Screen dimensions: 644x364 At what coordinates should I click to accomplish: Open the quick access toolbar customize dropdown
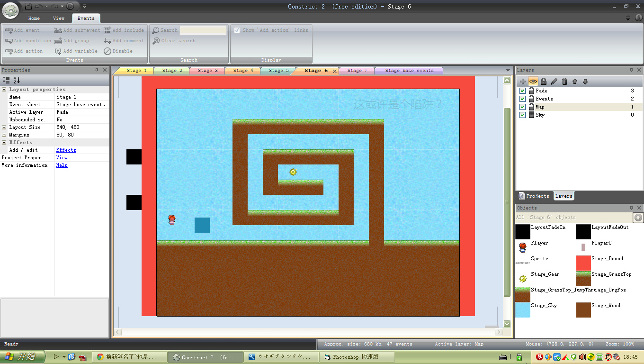click(x=84, y=6)
